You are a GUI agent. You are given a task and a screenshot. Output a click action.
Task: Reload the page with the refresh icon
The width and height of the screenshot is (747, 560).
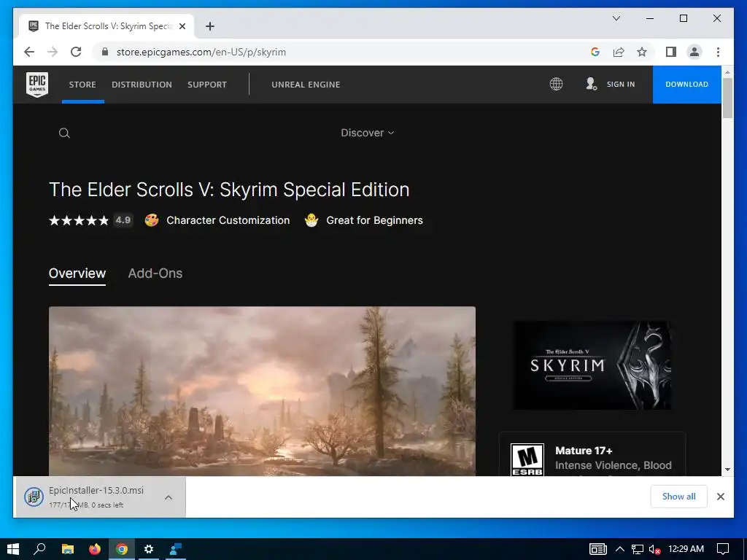pyautogui.click(x=76, y=52)
